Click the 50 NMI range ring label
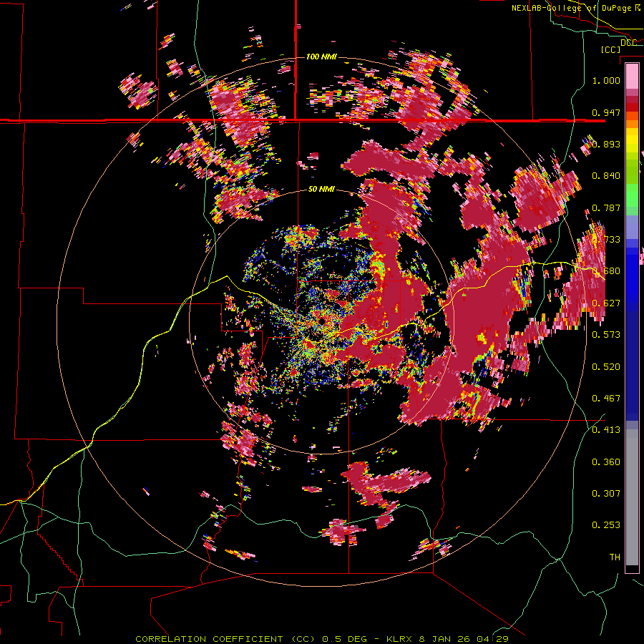The height and width of the screenshot is (644, 644). (x=321, y=190)
